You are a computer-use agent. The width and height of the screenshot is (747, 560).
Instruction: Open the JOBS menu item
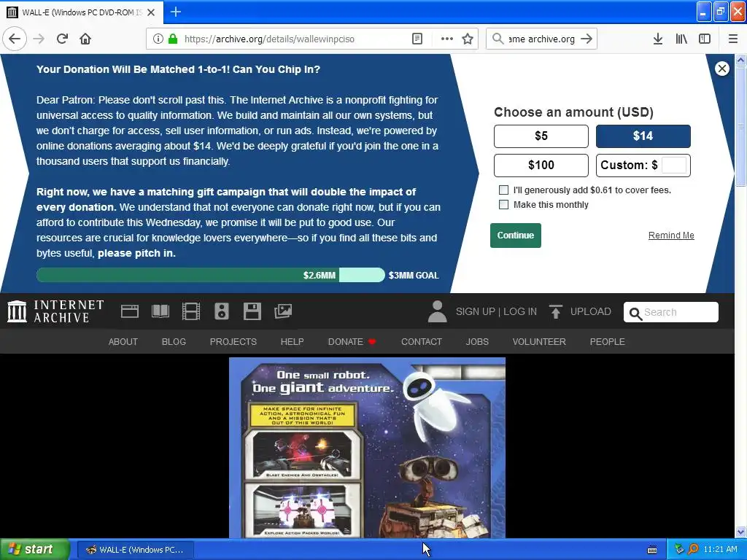[477, 341]
